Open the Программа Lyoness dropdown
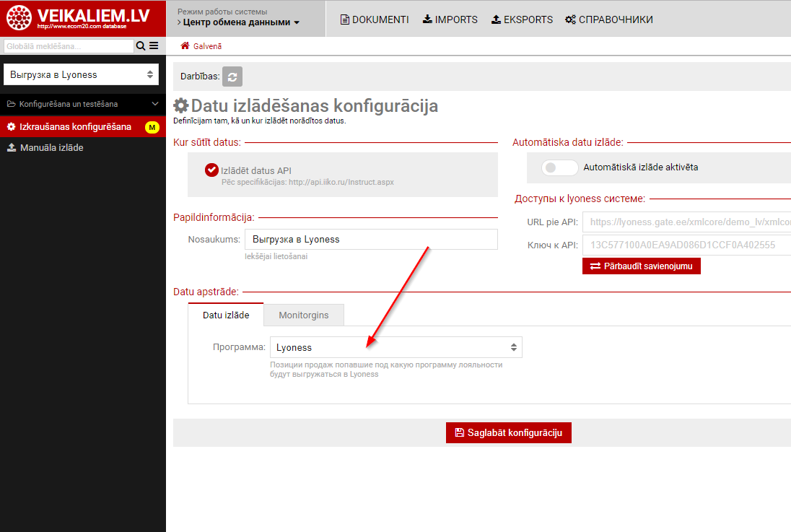 [x=395, y=347]
